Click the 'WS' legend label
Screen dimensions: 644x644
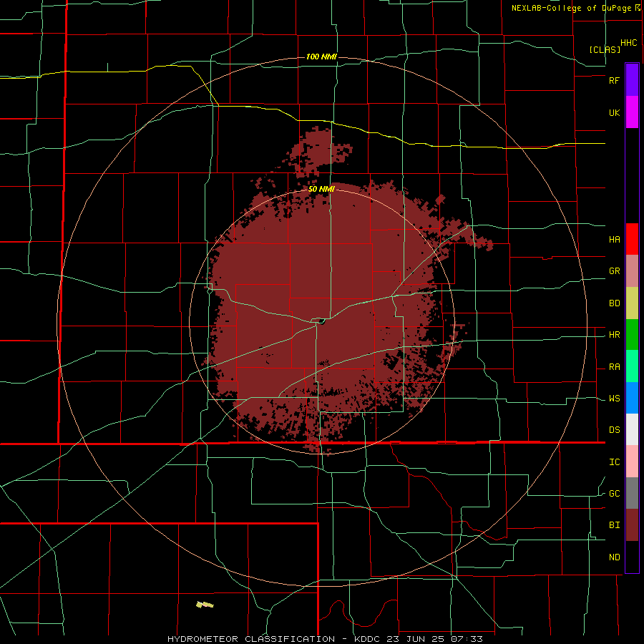coord(614,399)
